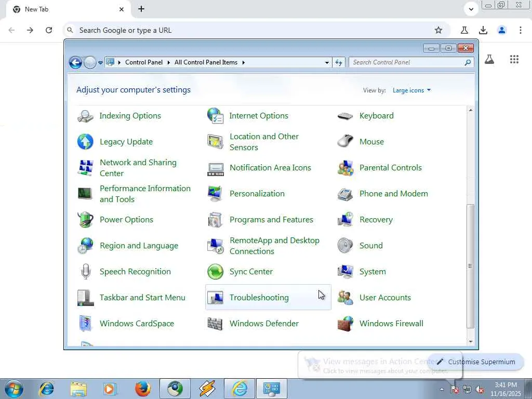This screenshot has height=399, width=532.
Task: Click the Network and Sharing Center icon
Action: (85, 168)
